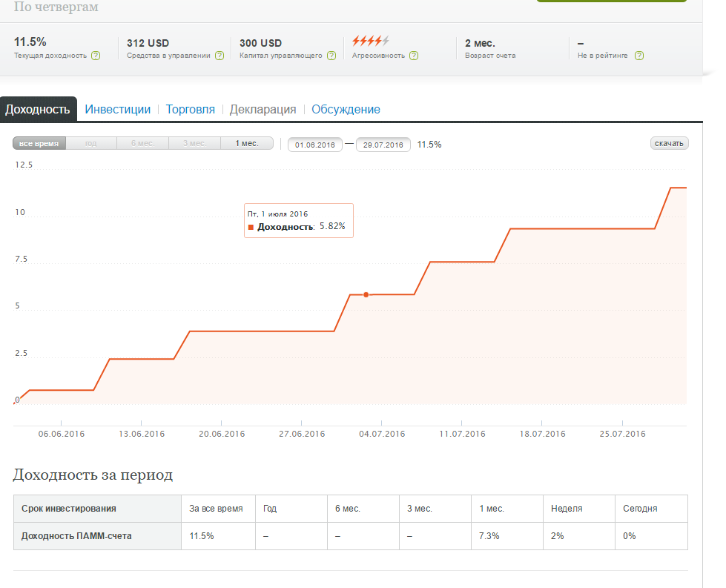This screenshot has height=588, width=726.
Task: Click the 04.07.2016 label on chart axis
Action: (382, 434)
